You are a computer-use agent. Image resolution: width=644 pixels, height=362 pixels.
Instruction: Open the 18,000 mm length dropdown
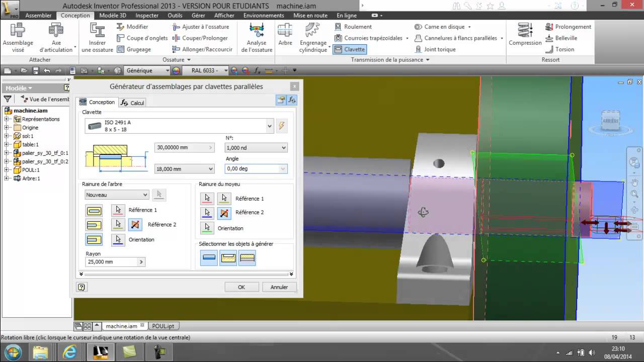coord(210,169)
